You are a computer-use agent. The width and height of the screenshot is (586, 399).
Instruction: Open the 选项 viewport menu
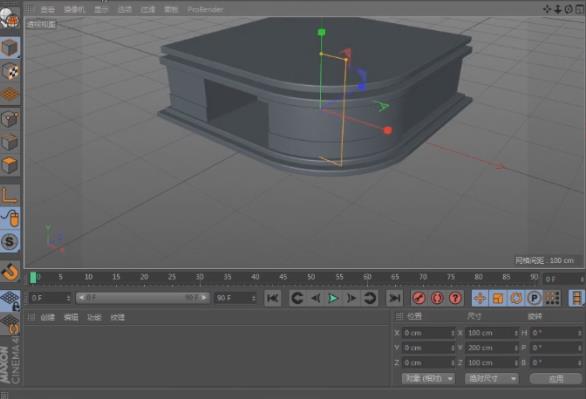coord(125,9)
